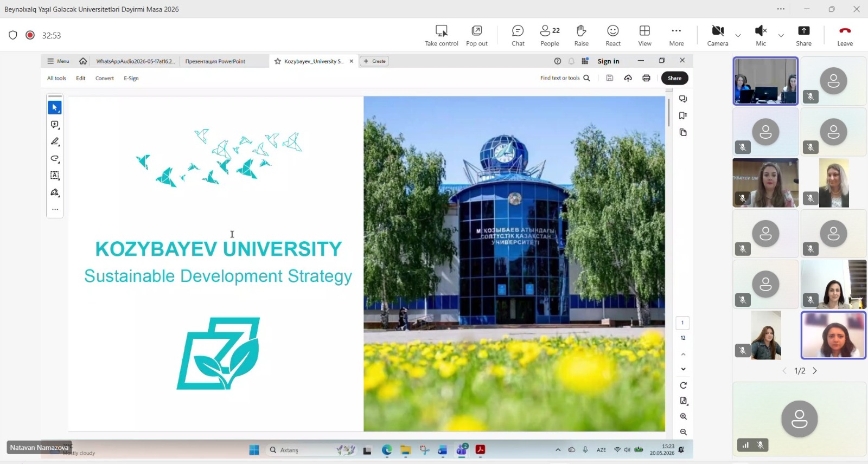Open the Convert menu in Acrobat
Viewport: 868px width, 464px height.
coord(105,78)
